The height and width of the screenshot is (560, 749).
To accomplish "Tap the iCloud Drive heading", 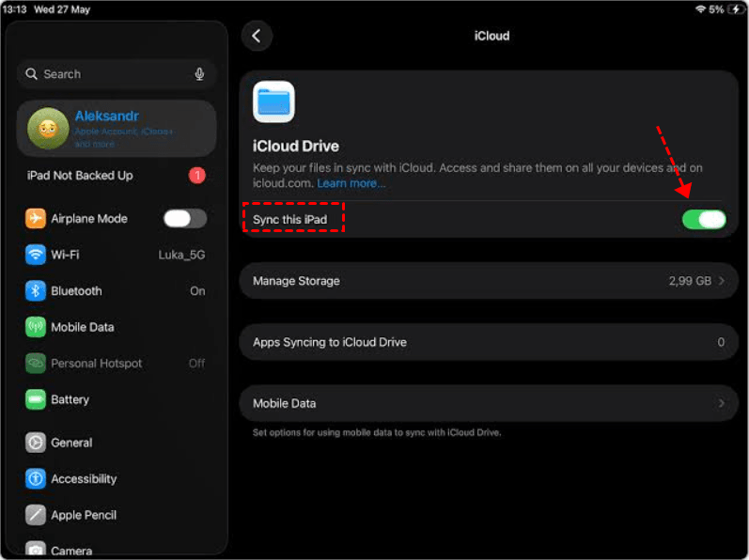I will pyautogui.click(x=296, y=146).
